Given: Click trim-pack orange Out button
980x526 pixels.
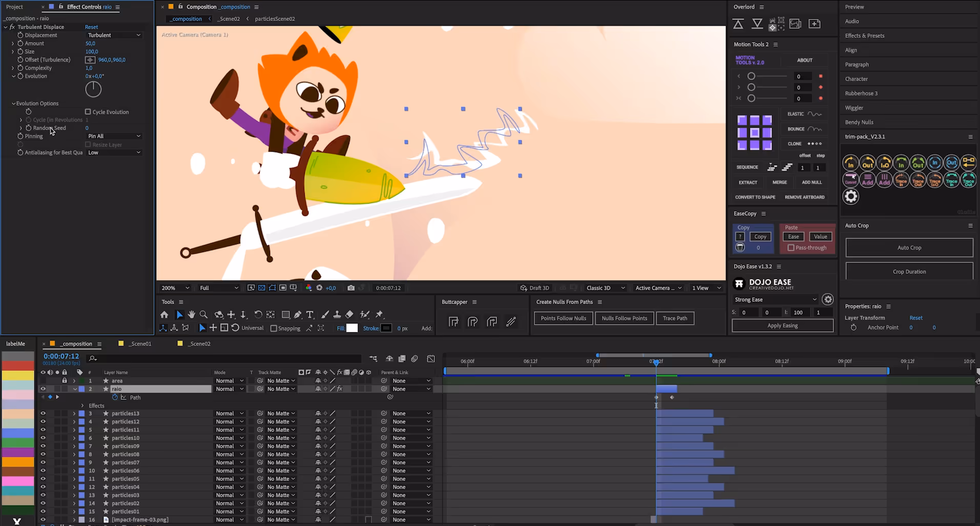Looking at the screenshot, I should click(867, 163).
